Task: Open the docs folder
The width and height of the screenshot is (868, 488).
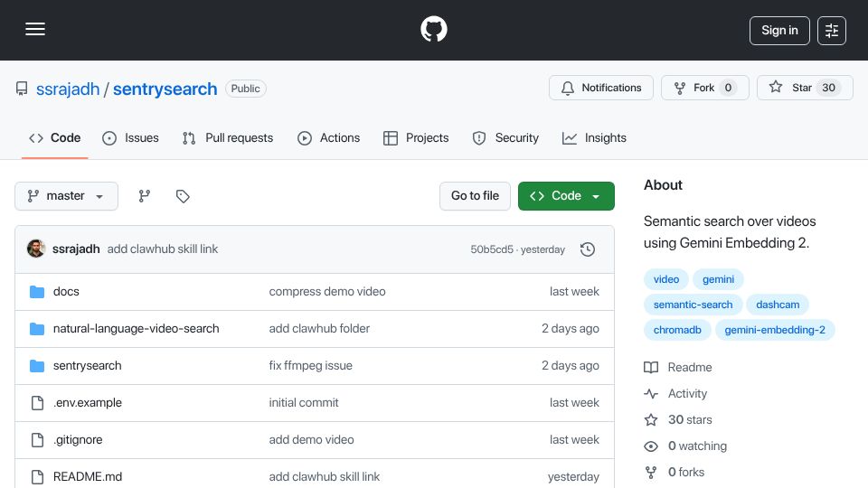Action: pos(66,292)
